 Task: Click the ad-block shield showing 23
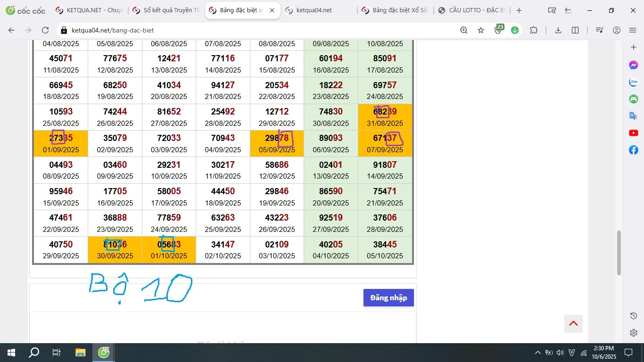click(x=498, y=30)
